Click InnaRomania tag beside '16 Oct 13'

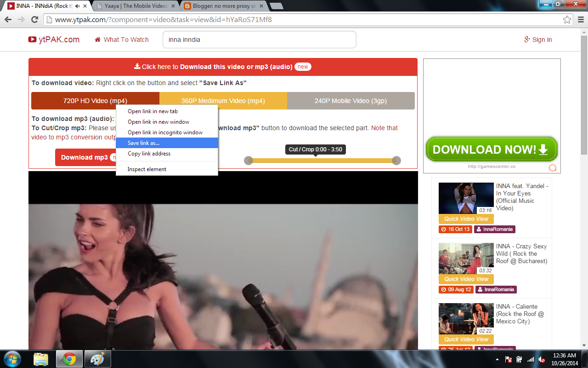495,229
